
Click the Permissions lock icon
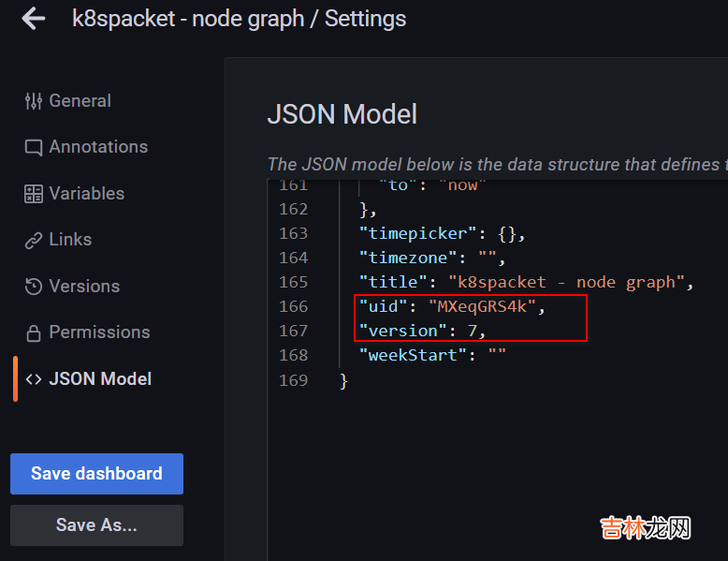click(x=34, y=332)
